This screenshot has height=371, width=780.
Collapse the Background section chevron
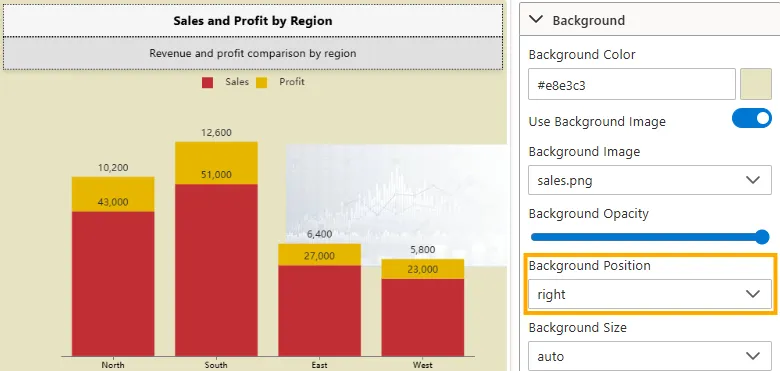pos(536,20)
